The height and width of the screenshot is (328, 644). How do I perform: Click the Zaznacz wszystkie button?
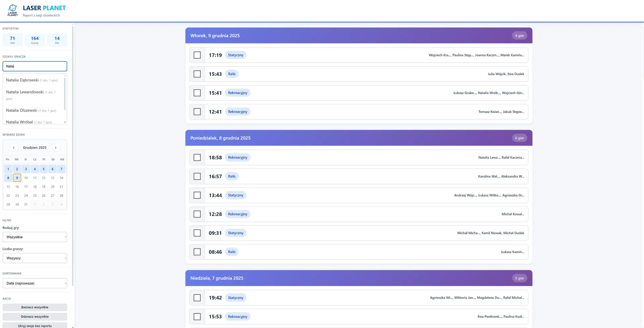(35, 307)
